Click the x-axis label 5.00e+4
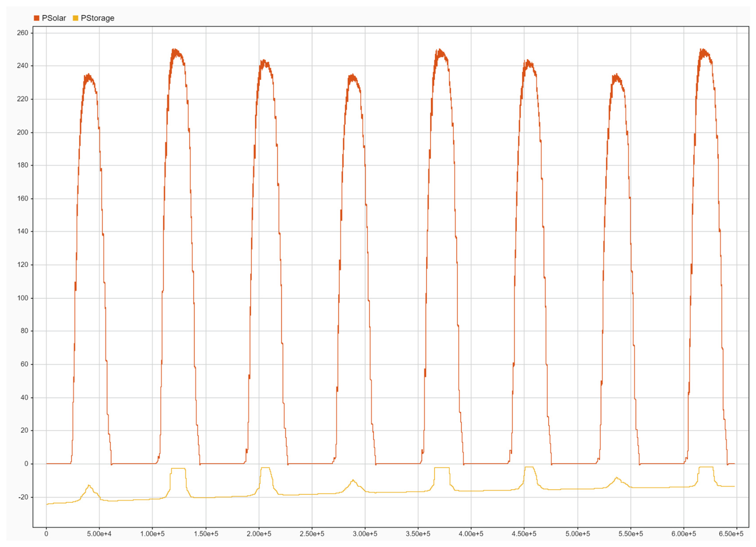 click(99, 534)
